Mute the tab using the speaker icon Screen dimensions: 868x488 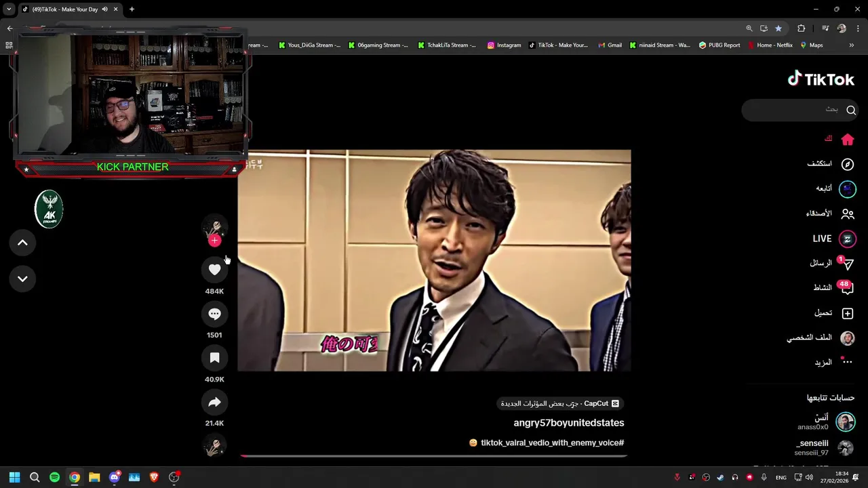click(x=104, y=9)
